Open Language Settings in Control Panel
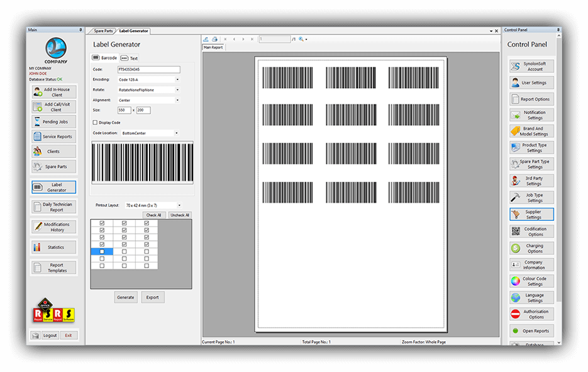This screenshot has width=588, height=372. (531, 298)
